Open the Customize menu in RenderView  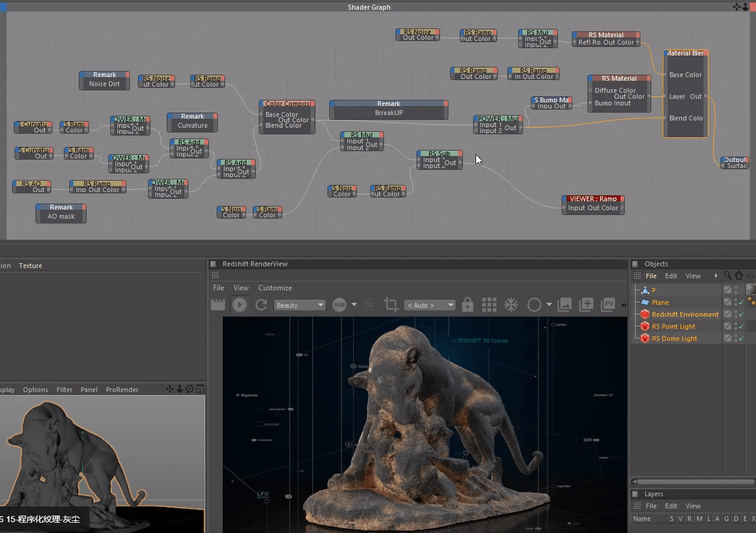[x=275, y=288]
